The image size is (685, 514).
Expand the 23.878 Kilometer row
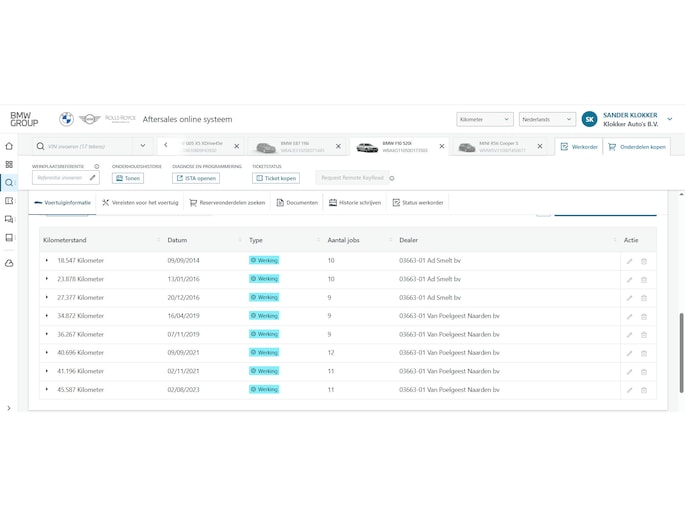(47, 279)
